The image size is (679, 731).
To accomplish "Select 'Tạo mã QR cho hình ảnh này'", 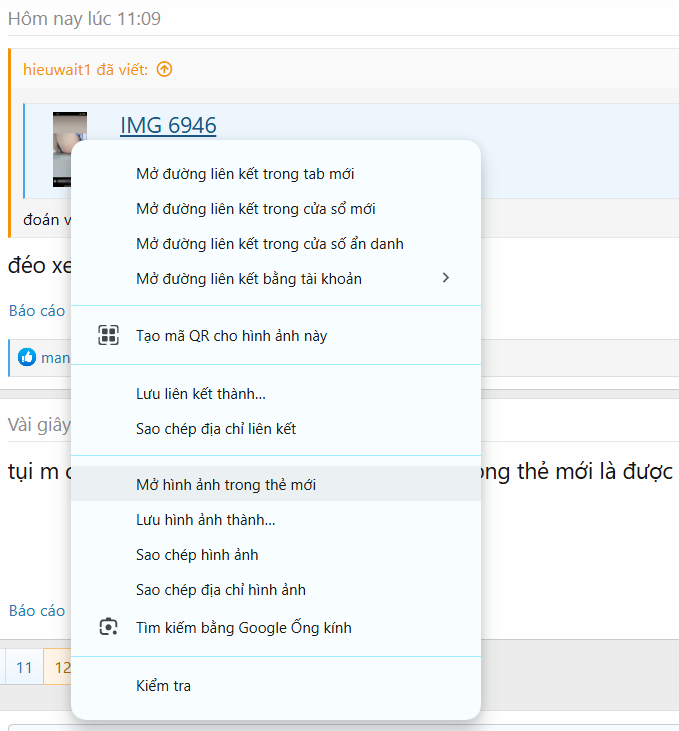I will (231, 336).
